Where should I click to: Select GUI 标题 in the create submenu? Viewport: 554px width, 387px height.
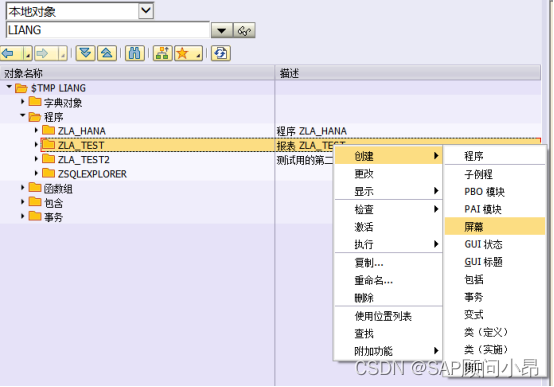click(495, 262)
